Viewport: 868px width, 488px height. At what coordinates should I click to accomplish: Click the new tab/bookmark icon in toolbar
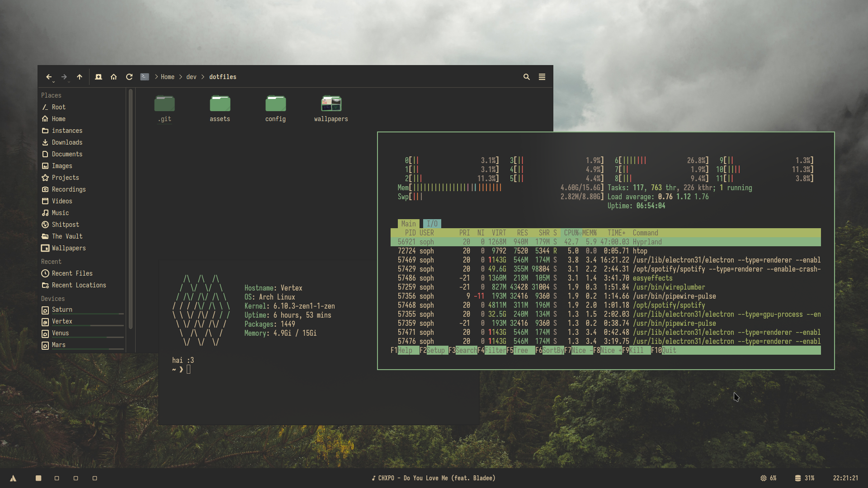pyautogui.click(x=99, y=77)
